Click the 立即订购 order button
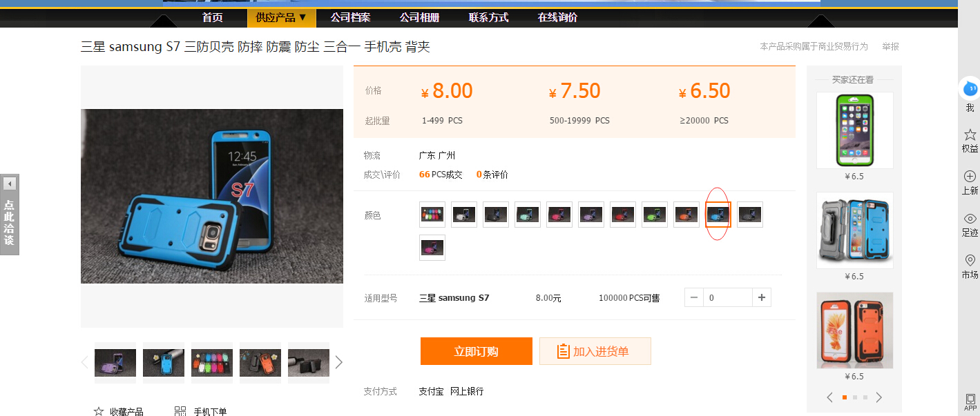 point(477,351)
